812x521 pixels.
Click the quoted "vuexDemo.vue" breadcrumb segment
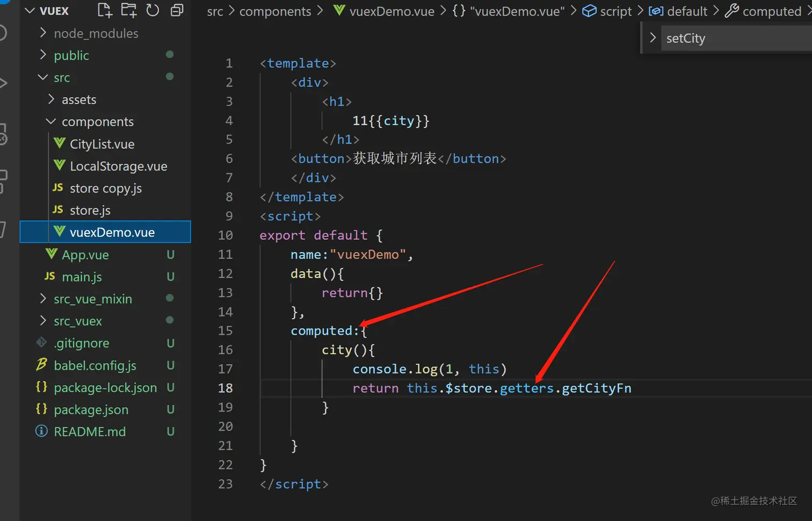pyautogui.click(x=517, y=11)
